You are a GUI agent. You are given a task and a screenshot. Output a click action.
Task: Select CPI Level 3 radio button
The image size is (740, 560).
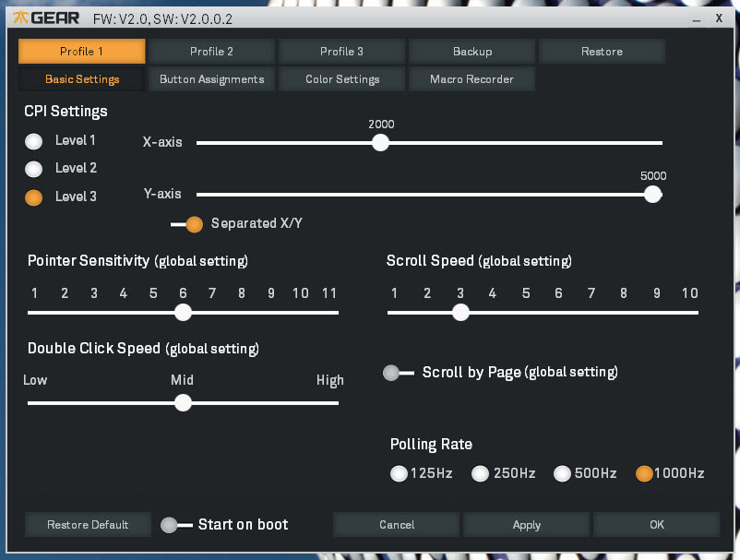[33, 197]
